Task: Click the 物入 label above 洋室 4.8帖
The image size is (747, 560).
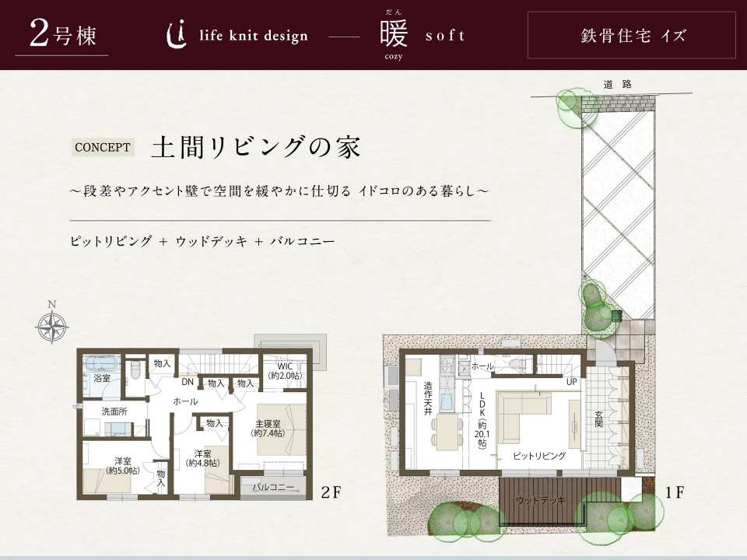Action: pos(215,423)
